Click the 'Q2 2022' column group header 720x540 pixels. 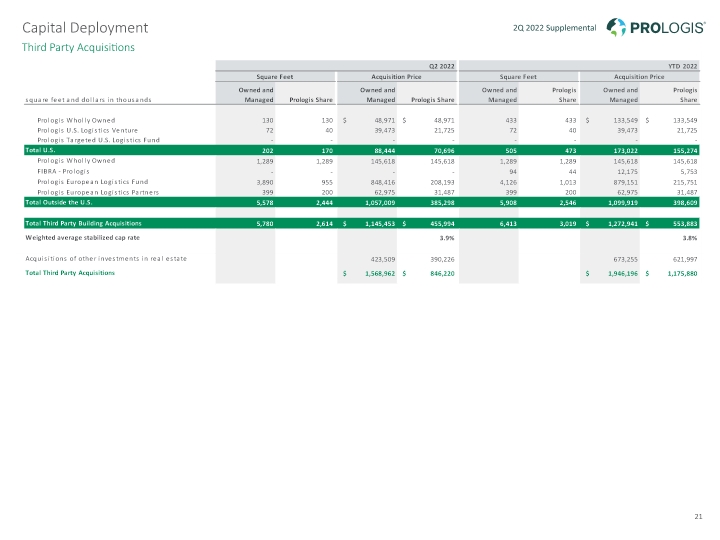pos(441,66)
